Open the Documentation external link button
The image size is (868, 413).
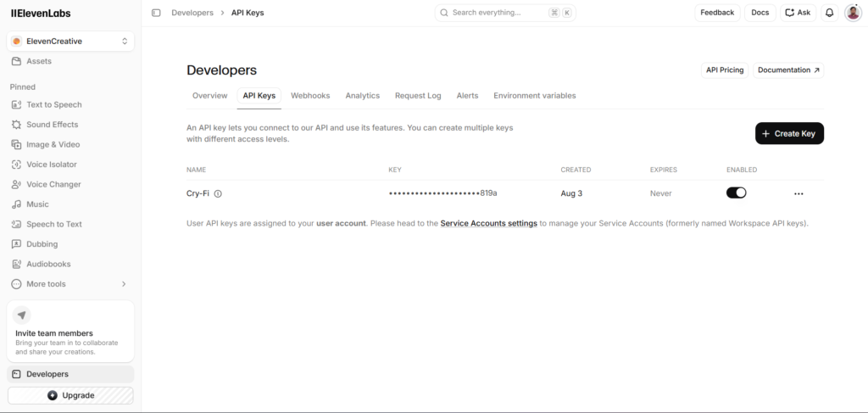pos(788,70)
